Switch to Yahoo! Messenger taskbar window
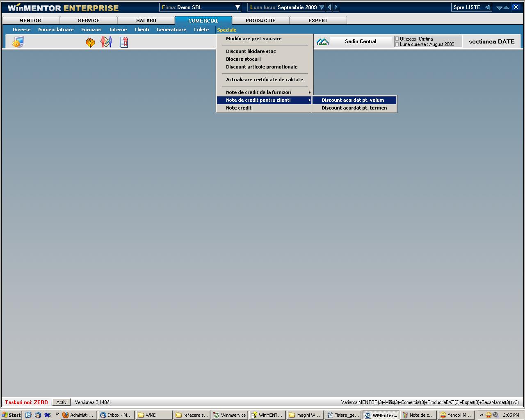 click(456, 415)
